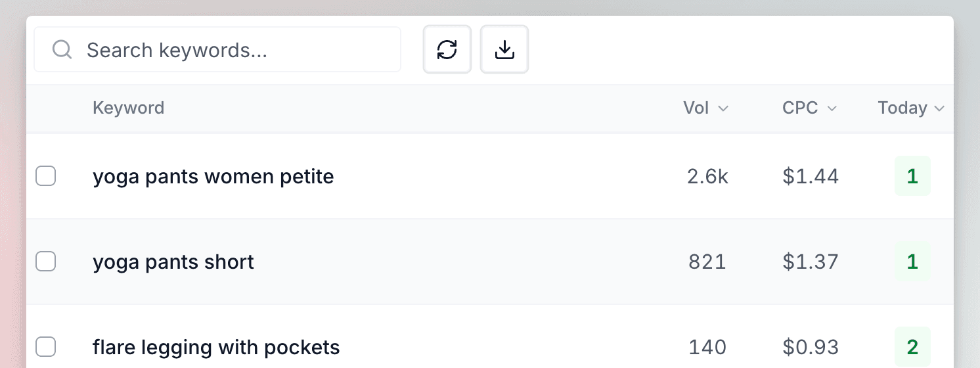Viewport: 980px width, 368px height.
Task: Click the magnifying glass search icon
Action: coord(62,50)
